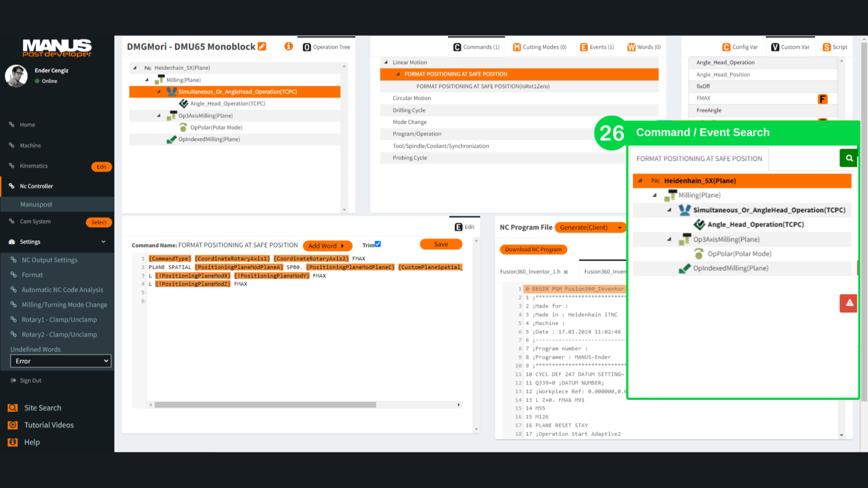Click the edit pencil icon beside DMU65 Monoblock
This screenshot has width=868, height=488.
262,47
